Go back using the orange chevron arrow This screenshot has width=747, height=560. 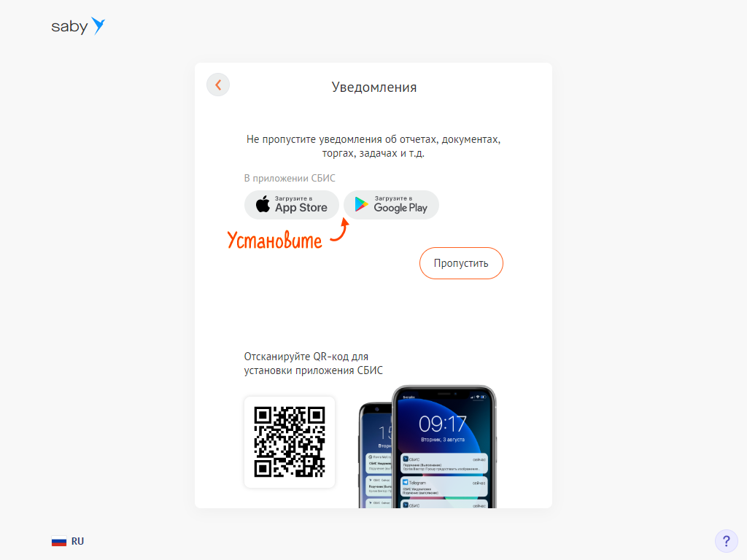coord(218,85)
